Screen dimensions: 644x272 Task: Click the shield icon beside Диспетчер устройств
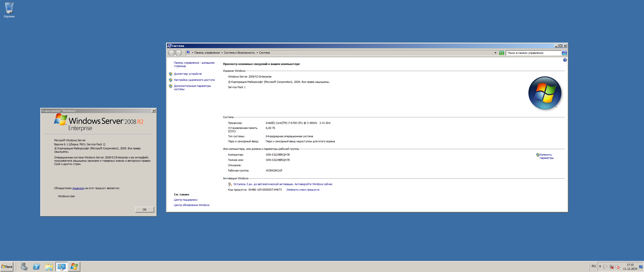(x=171, y=74)
